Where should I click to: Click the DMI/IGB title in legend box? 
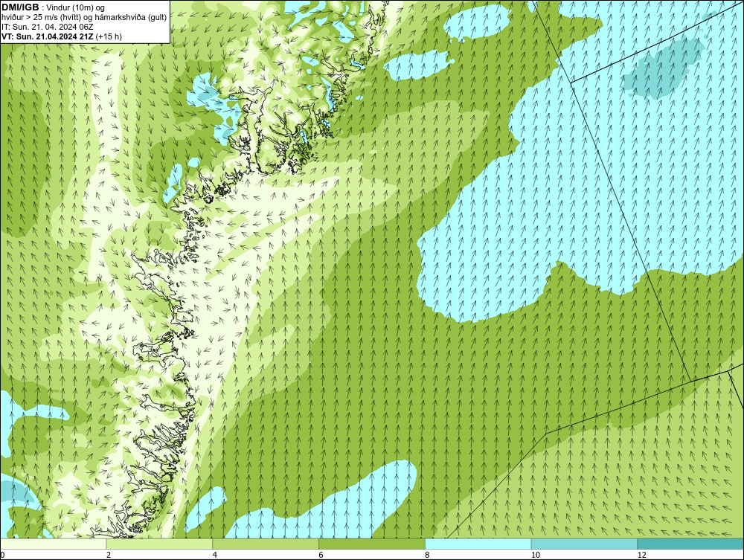tap(20, 7)
